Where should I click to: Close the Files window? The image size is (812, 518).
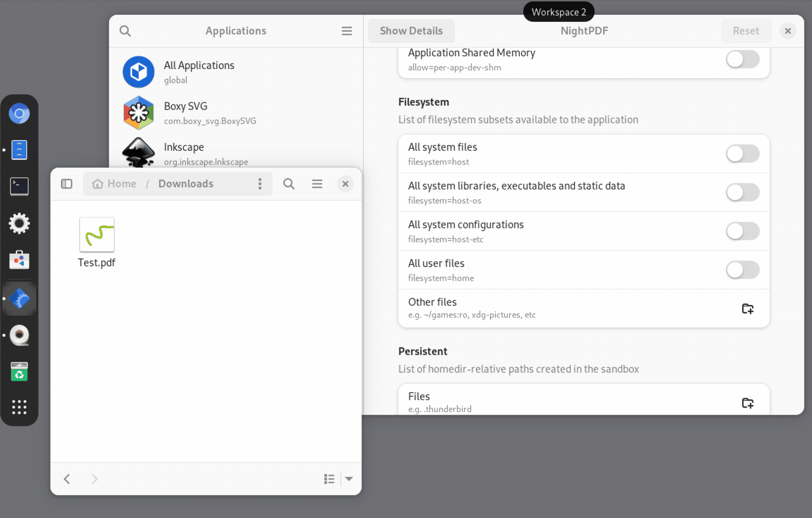[x=345, y=183]
